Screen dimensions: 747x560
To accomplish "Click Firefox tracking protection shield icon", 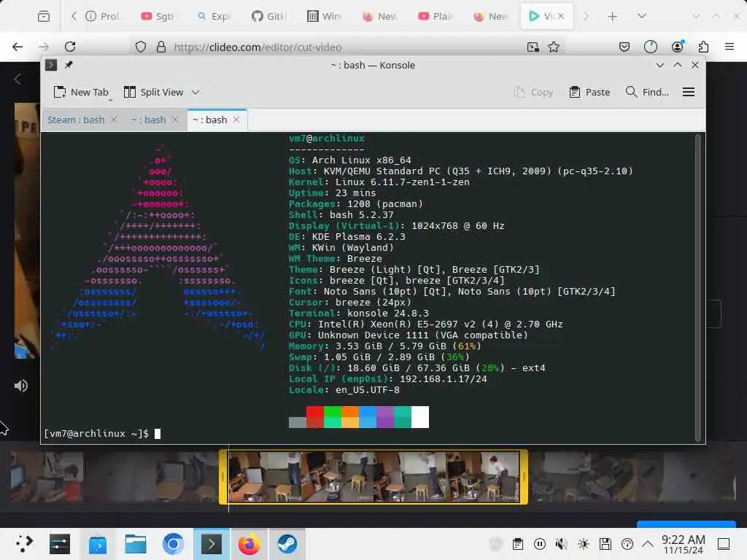I will point(141,47).
